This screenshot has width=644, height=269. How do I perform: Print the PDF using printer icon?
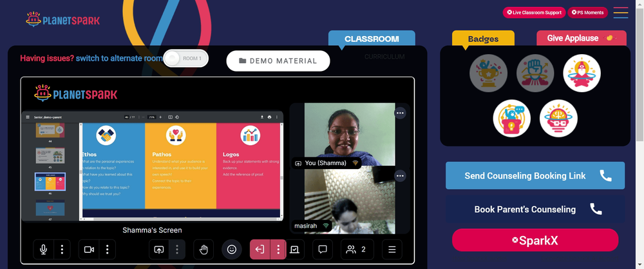tap(269, 117)
